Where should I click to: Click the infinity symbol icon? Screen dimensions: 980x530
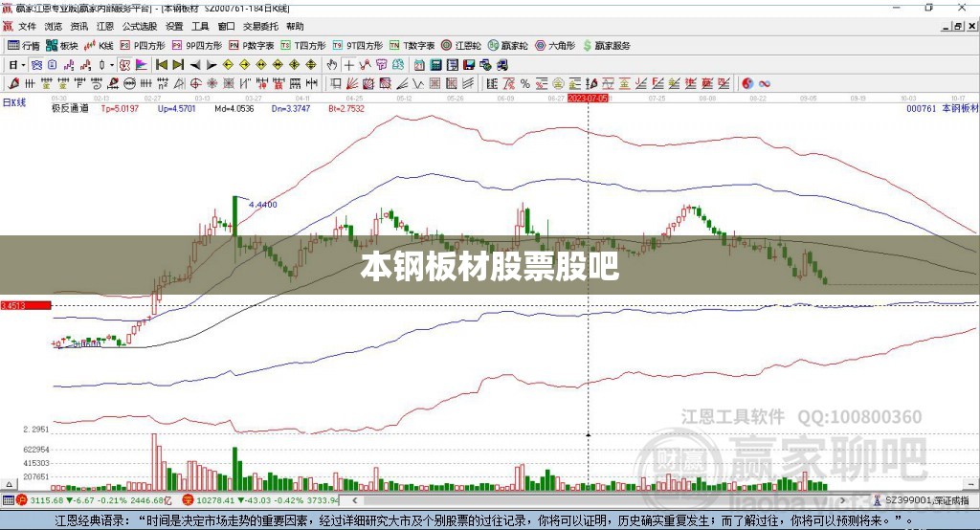(x=765, y=84)
